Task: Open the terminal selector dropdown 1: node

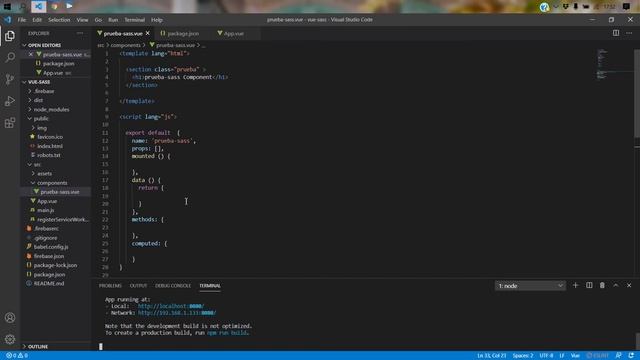Action: click(530, 286)
